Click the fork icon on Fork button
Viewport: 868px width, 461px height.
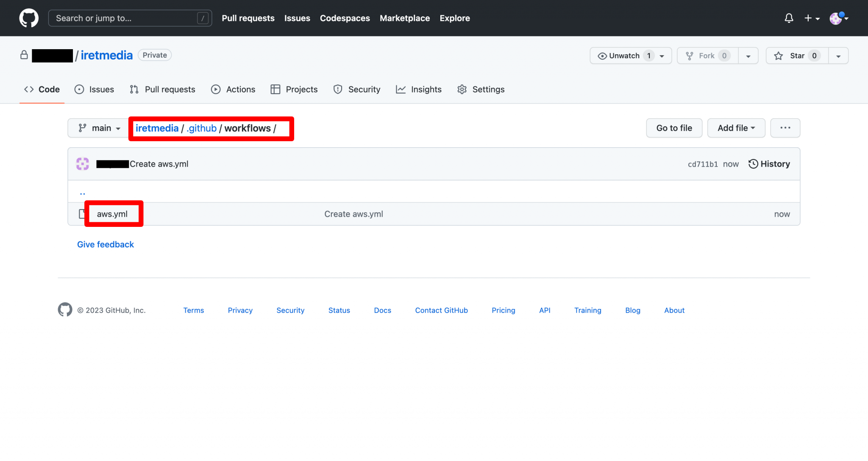(x=690, y=55)
